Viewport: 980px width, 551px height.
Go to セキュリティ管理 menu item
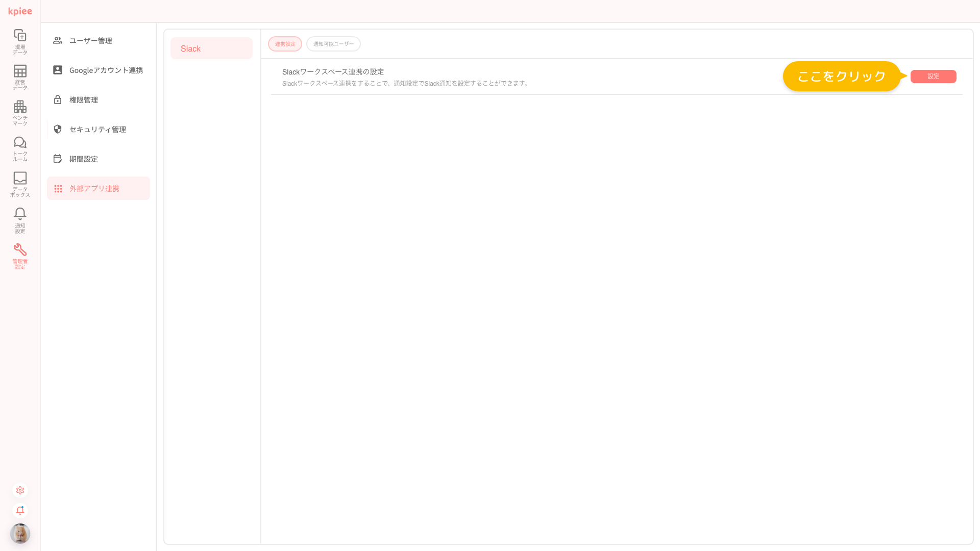tap(97, 130)
